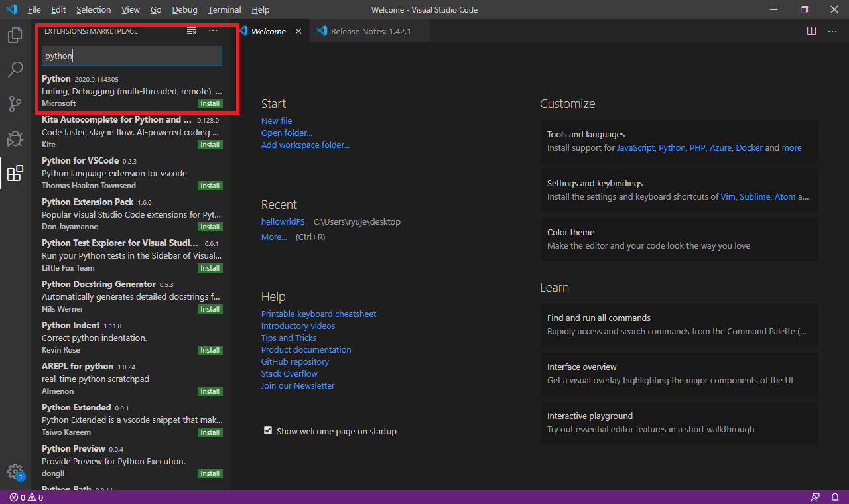849x504 pixels.
Task: Install Python Indent extension
Action: tap(210, 350)
